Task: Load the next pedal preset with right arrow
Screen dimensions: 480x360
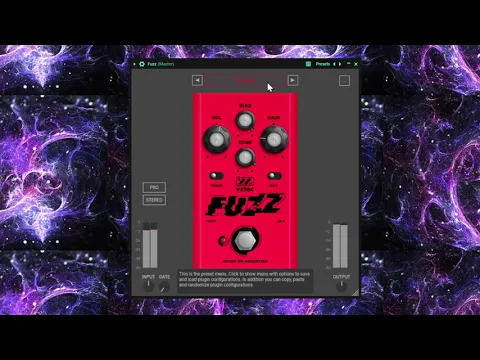Action: [x=293, y=80]
